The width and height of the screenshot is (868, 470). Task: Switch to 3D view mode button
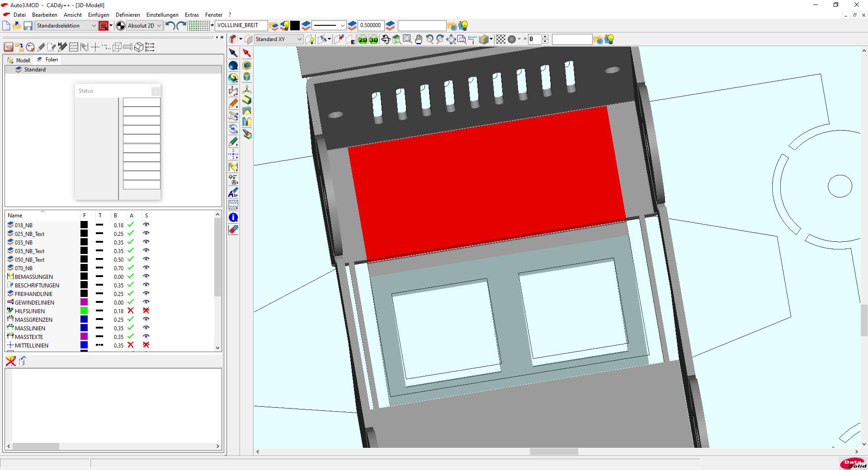[373, 40]
